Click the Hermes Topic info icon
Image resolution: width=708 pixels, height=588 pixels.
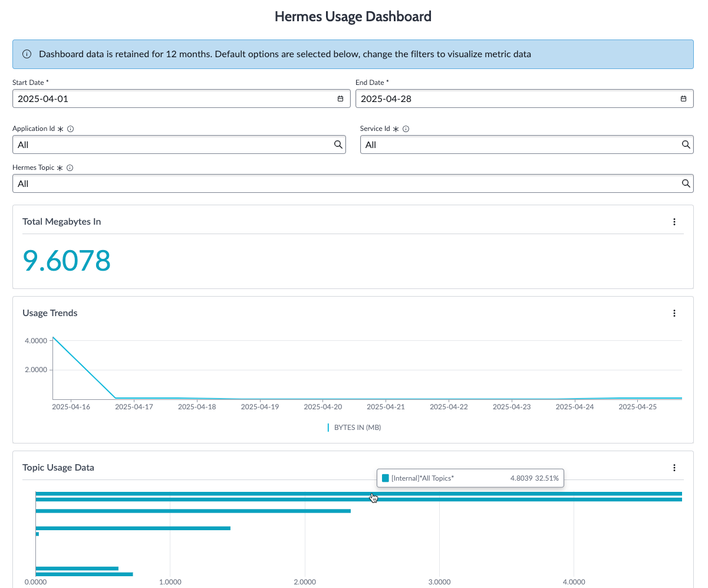pos(70,168)
